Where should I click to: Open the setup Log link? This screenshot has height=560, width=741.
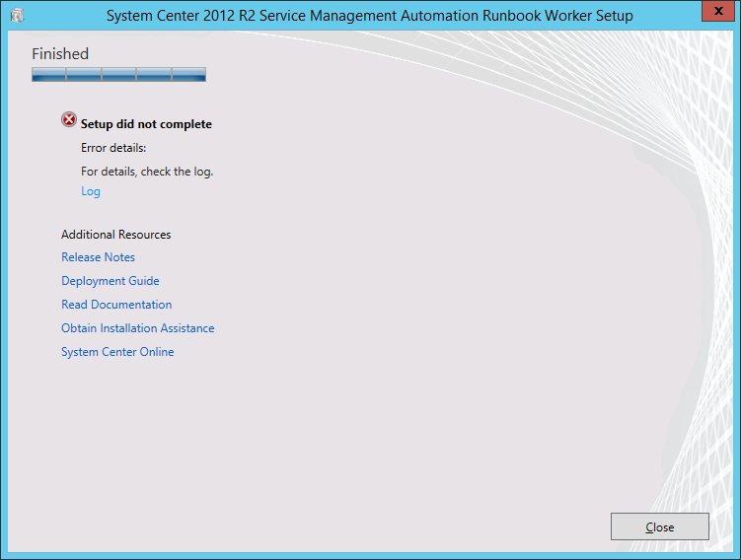(90, 191)
